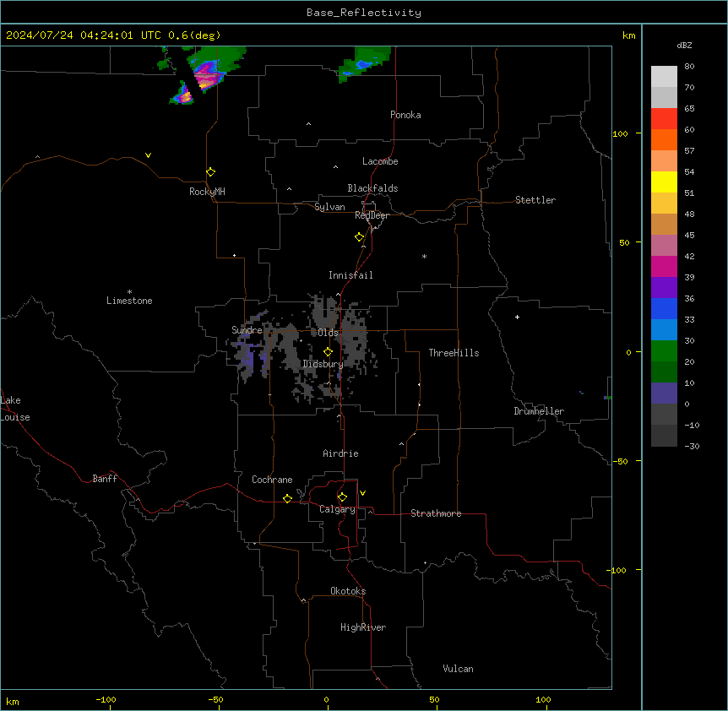Viewport: 728px width, 711px height.
Task: Select the Didsbury label
Action: tap(323, 364)
